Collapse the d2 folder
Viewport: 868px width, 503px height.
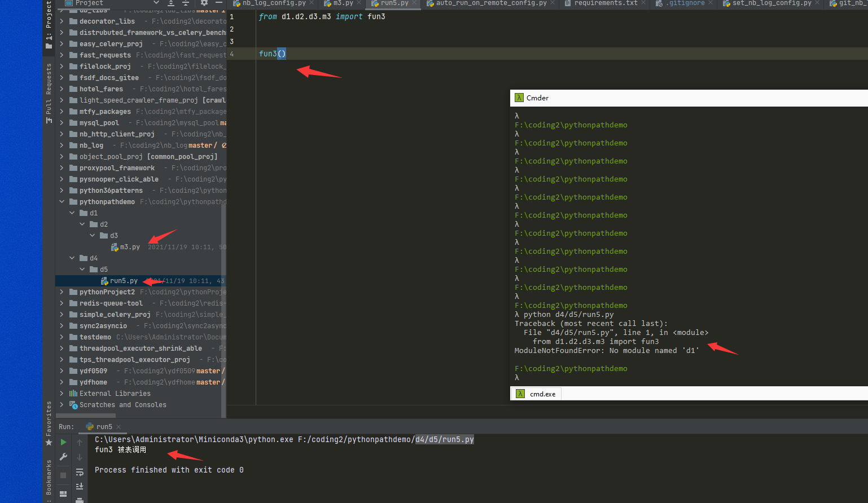point(82,224)
